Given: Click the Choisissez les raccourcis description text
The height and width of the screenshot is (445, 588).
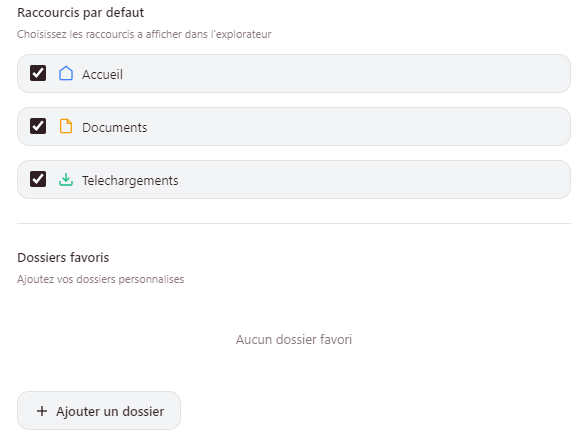Looking at the screenshot, I should pyautogui.click(x=144, y=34).
